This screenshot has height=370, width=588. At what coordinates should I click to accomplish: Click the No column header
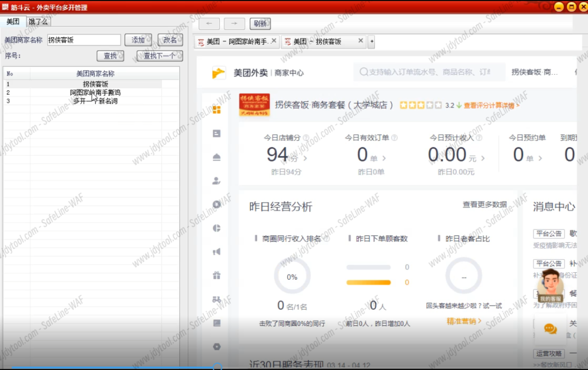[x=17, y=74]
